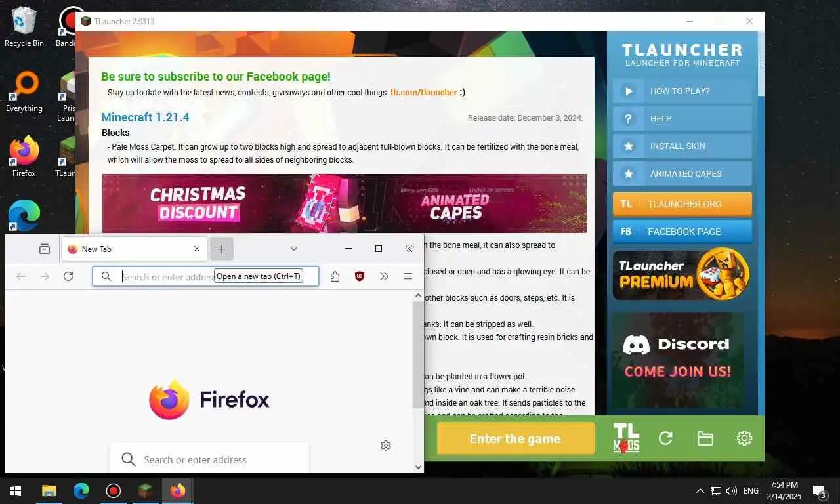
Task: Open TLAUNCHER.ORG orange button
Action: tap(682, 204)
